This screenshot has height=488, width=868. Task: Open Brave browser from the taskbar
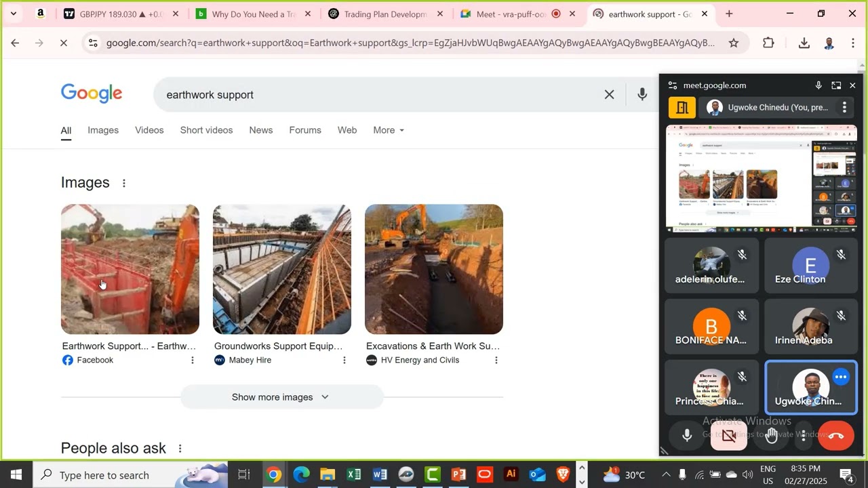click(563, 474)
